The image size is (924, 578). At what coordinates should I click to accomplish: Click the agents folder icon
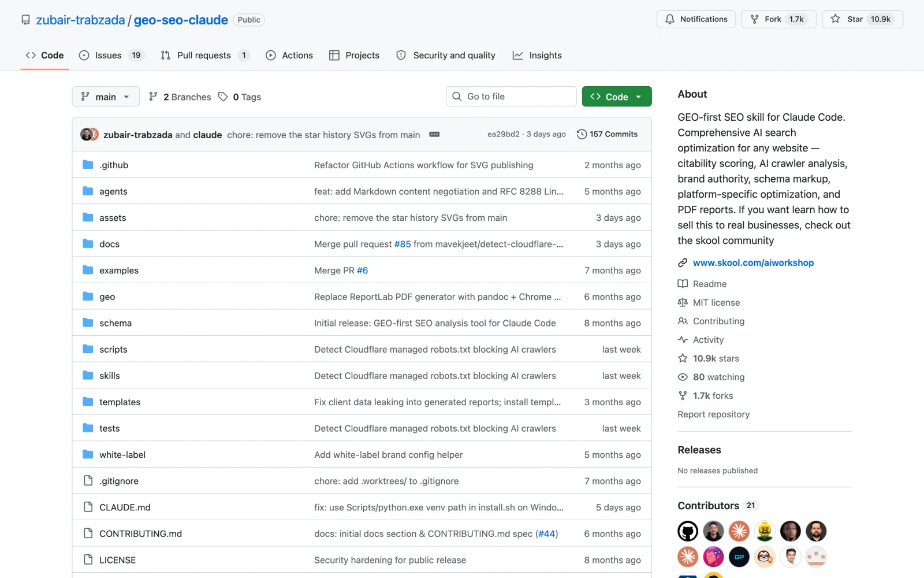pos(88,191)
